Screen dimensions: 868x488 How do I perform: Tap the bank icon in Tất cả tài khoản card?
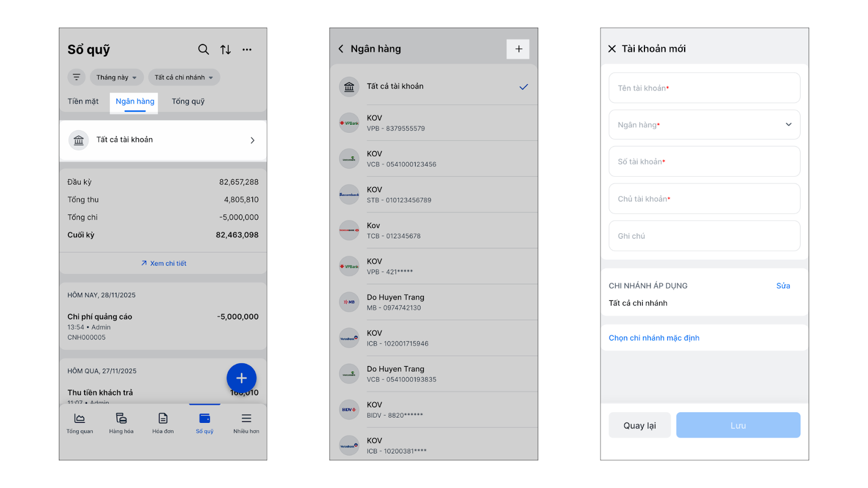pos(79,140)
